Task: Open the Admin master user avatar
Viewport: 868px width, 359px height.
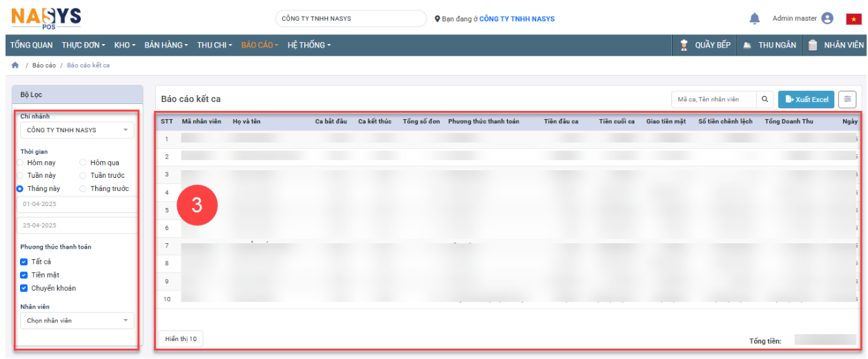Action: click(x=827, y=19)
